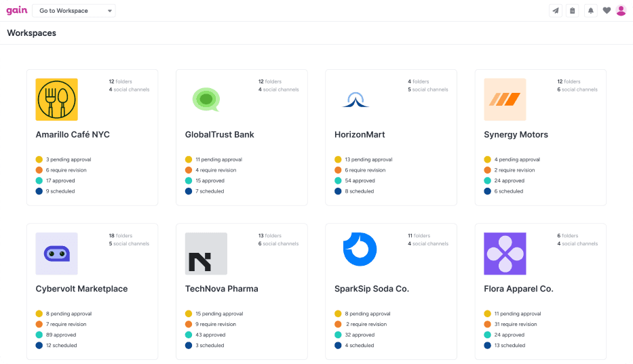Click the Flora Apparel Co. purple flower logo
The height and width of the screenshot is (364, 633).
coord(505,254)
